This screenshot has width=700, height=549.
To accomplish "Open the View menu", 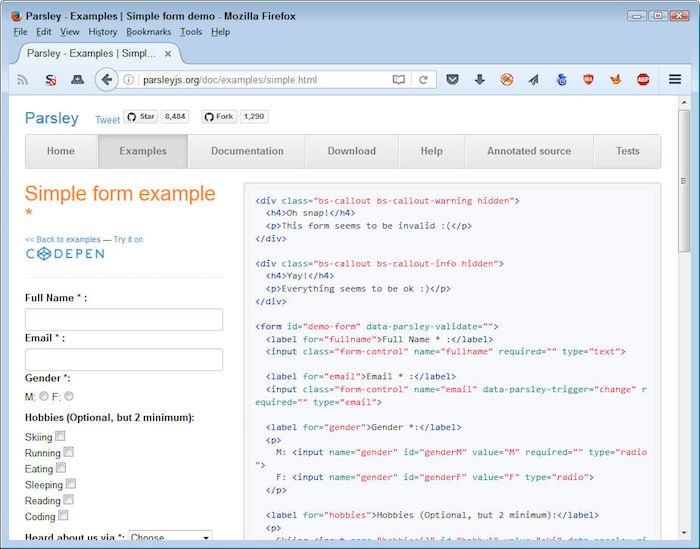I will [70, 32].
